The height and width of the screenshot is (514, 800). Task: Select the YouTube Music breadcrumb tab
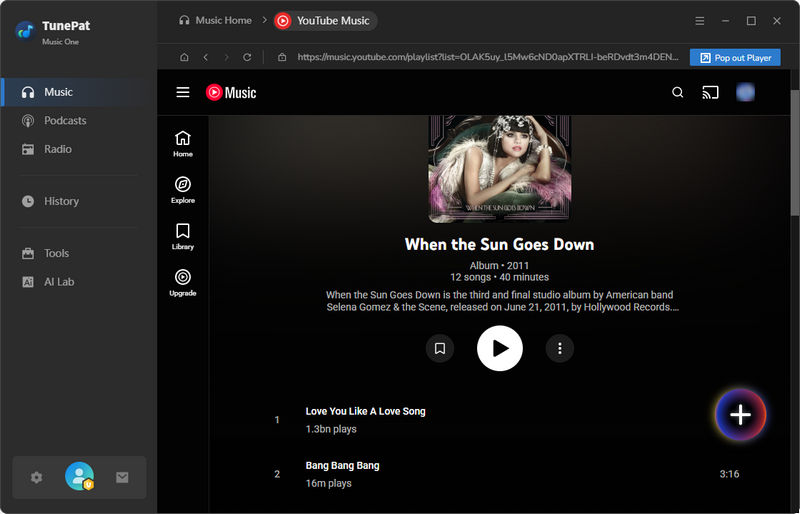coord(324,20)
